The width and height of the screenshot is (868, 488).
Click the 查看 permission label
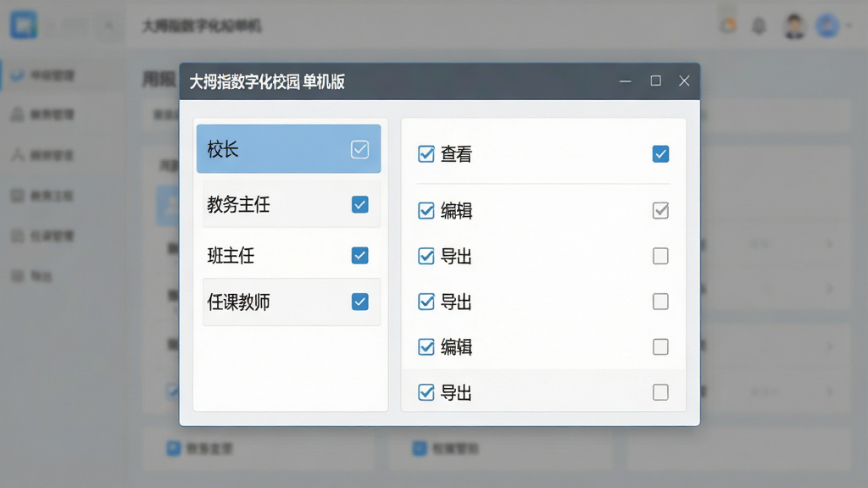click(456, 154)
